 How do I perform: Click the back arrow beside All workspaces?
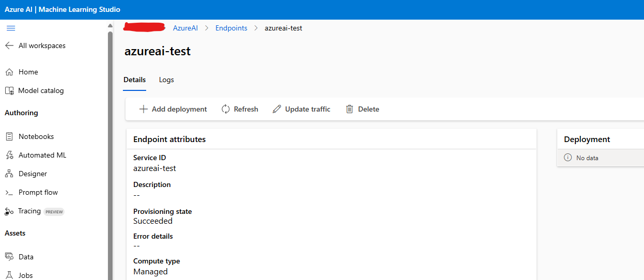click(x=9, y=45)
